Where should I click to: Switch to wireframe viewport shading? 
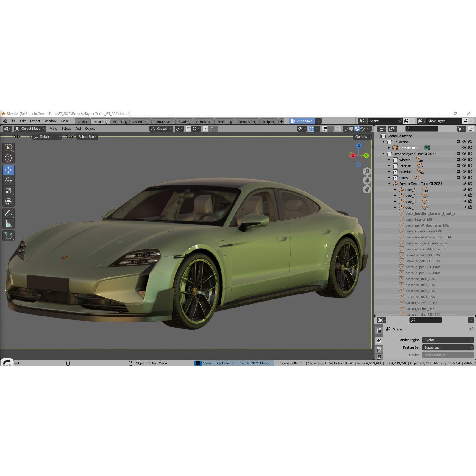pyautogui.click(x=346, y=129)
